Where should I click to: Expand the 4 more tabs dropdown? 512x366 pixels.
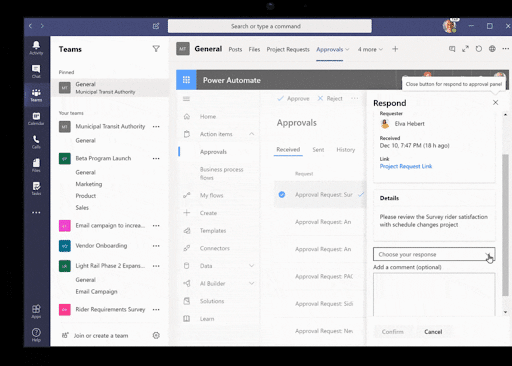click(x=370, y=49)
